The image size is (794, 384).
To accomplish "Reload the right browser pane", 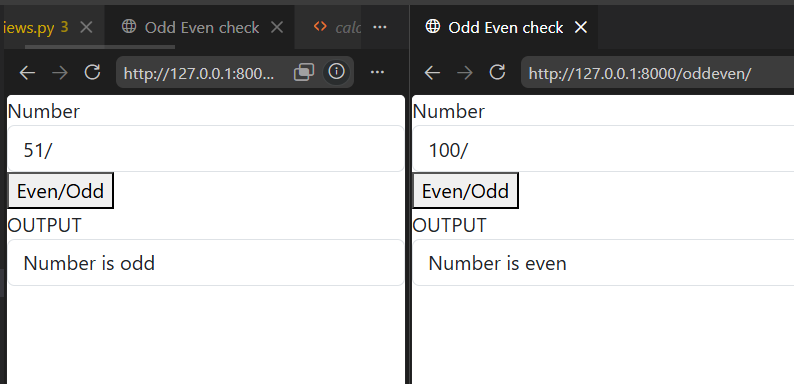I will coord(497,72).
